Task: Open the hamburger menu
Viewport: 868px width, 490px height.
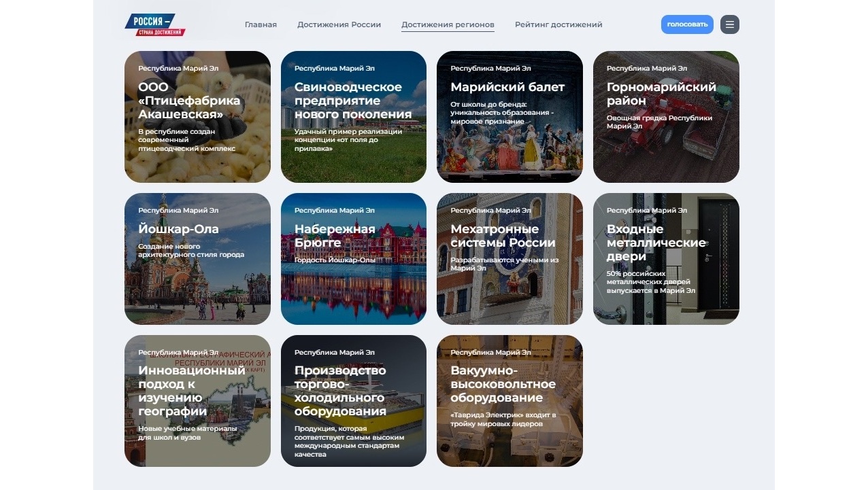Action: coord(729,24)
